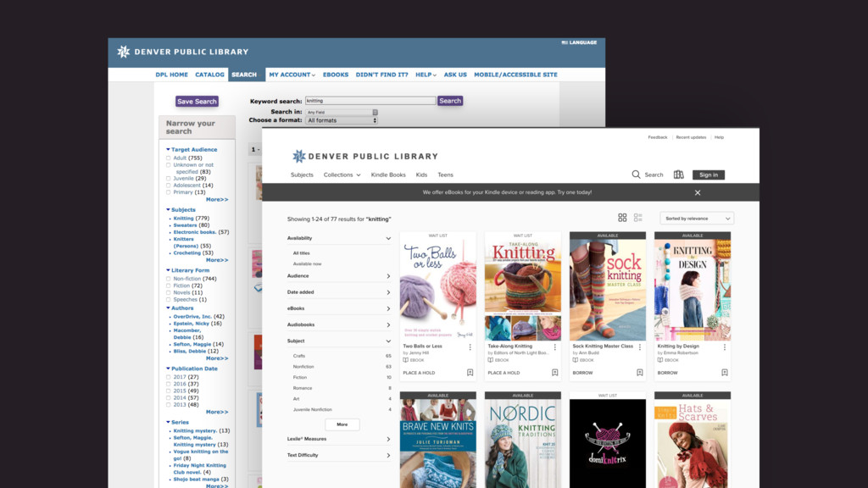Click EBOOKS in back window nav
The width and height of the screenshot is (868, 488).
(x=336, y=75)
